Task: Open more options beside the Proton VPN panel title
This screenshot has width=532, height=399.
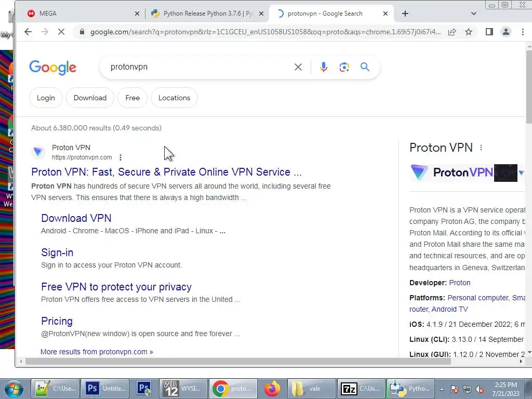Action: pos(481,148)
